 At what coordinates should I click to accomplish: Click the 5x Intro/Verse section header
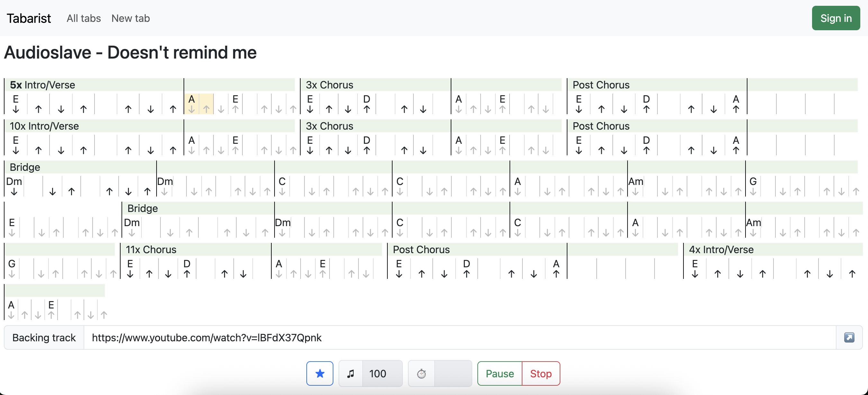[x=42, y=85]
